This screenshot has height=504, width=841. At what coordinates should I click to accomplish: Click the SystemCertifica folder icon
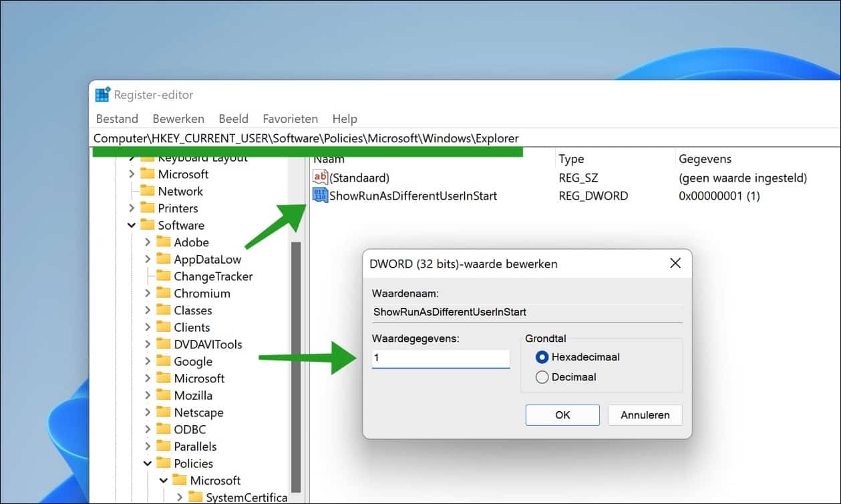[196, 497]
